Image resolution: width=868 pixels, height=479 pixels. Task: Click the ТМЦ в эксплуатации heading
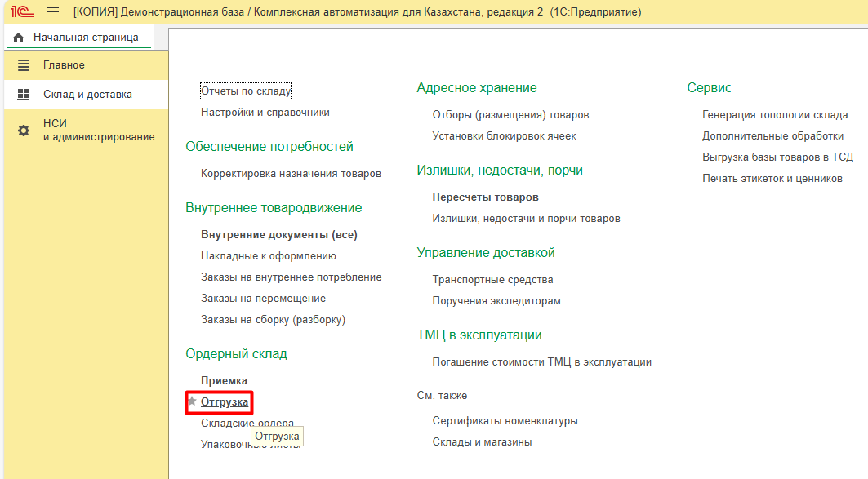[479, 335]
